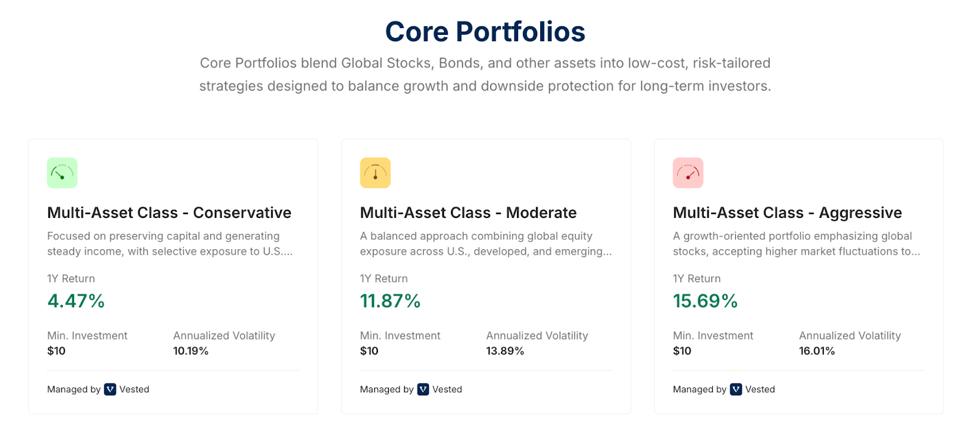The width and height of the screenshot is (980, 437).
Task: Click the Core Portfolios heading
Action: pos(485,32)
